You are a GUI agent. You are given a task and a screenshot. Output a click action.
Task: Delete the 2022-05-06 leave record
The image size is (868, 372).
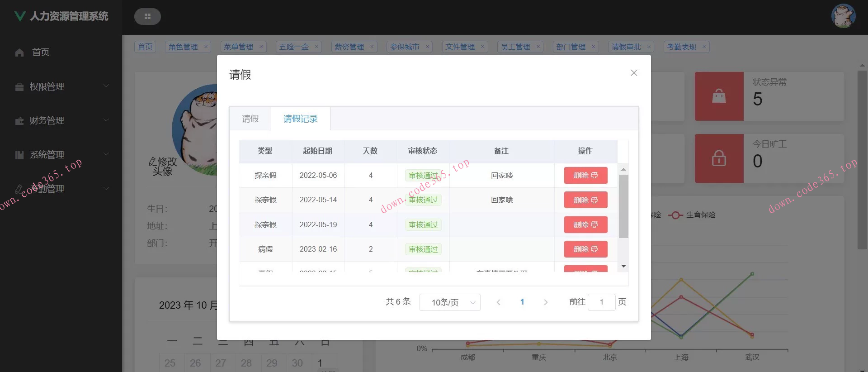pos(585,176)
